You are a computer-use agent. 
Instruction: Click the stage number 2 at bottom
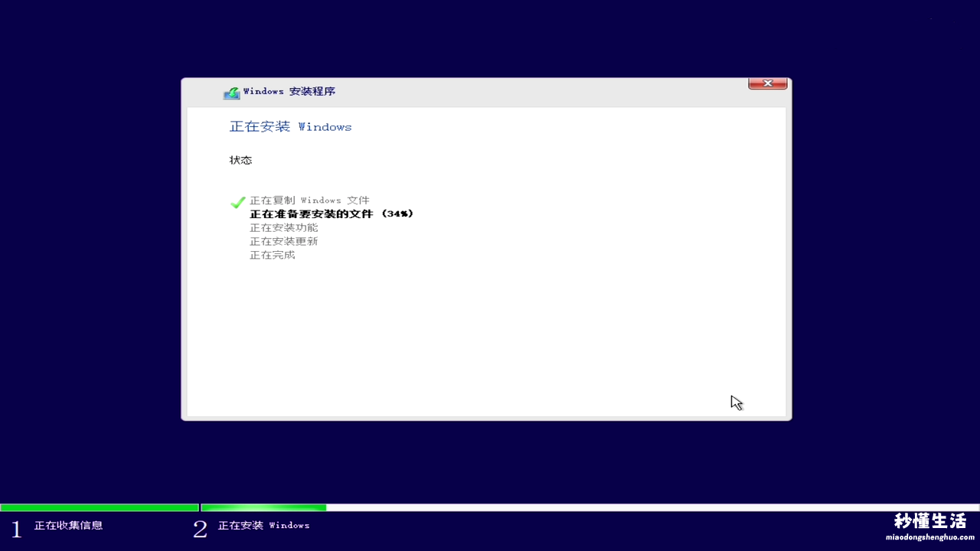pyautogui.click(x=200, y=530)
